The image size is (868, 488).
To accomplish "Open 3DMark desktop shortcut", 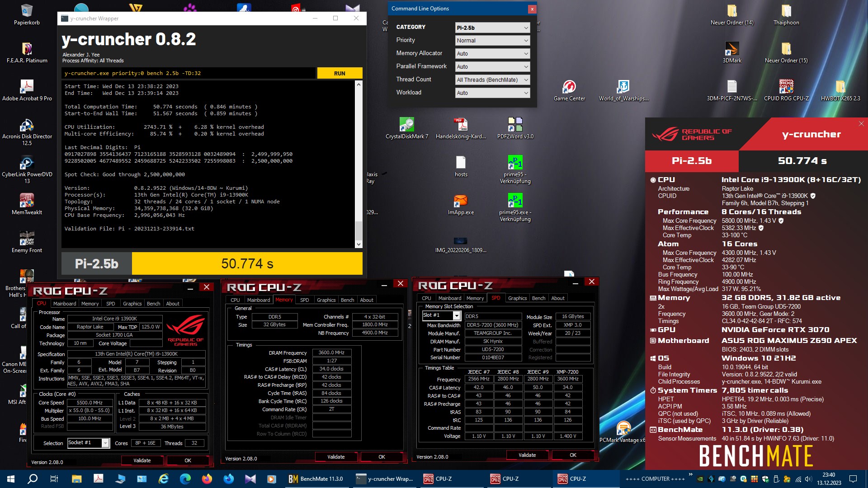I will 732,52.
